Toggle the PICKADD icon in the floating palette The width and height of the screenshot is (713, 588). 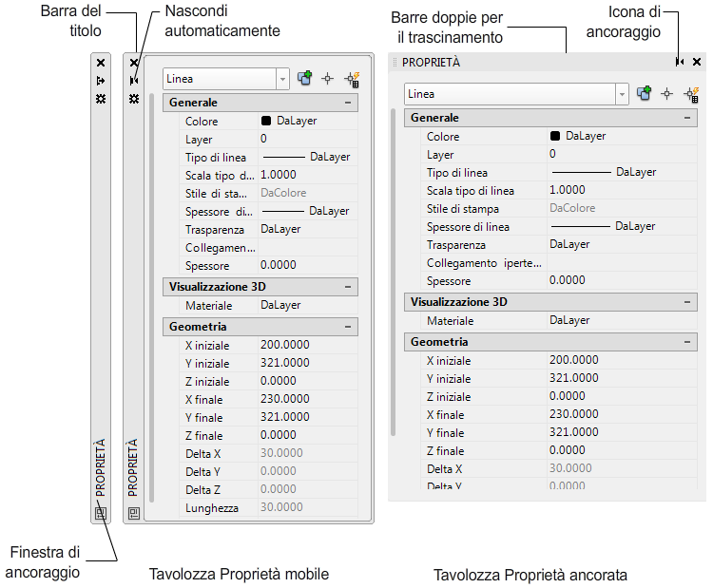pos(304,78)
